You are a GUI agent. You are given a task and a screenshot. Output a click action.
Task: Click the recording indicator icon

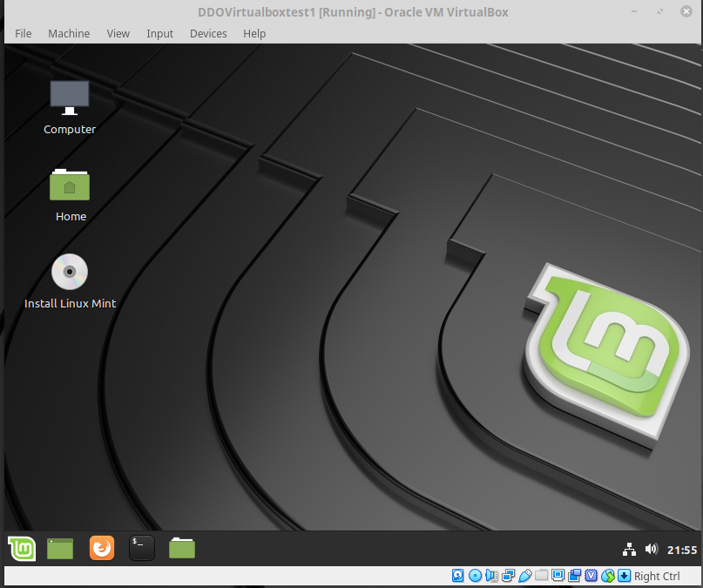(x=574, y=576)
